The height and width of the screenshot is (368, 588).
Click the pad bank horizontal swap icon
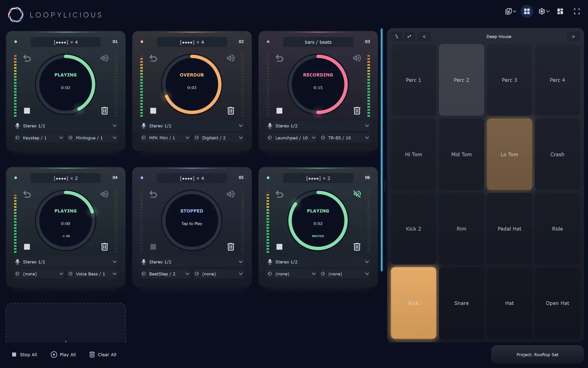409,36
